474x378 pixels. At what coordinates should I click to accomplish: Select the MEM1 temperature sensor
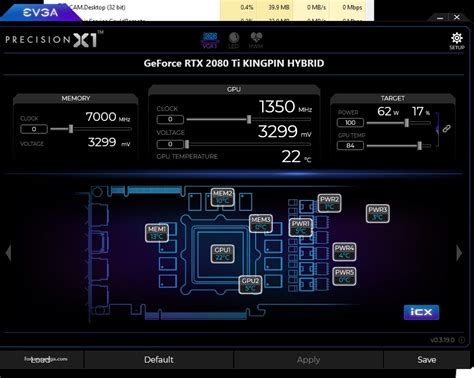click(x=157, y=233)
